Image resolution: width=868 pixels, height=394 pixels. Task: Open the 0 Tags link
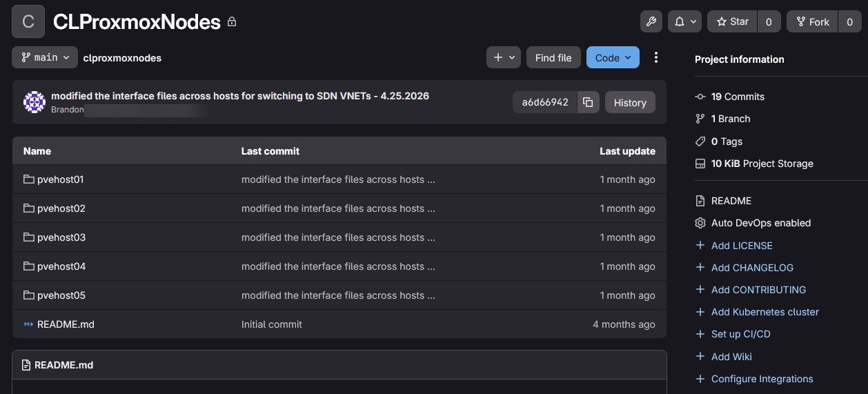(727, 141)
